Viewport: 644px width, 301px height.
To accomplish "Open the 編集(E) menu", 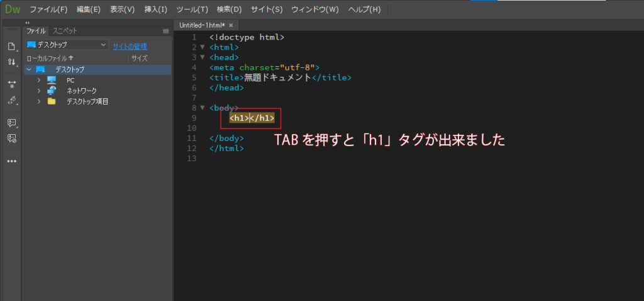I will (88, 9).
